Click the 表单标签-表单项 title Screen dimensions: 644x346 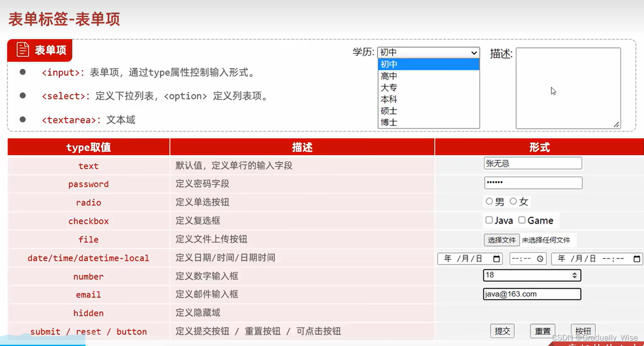[64, 19]
